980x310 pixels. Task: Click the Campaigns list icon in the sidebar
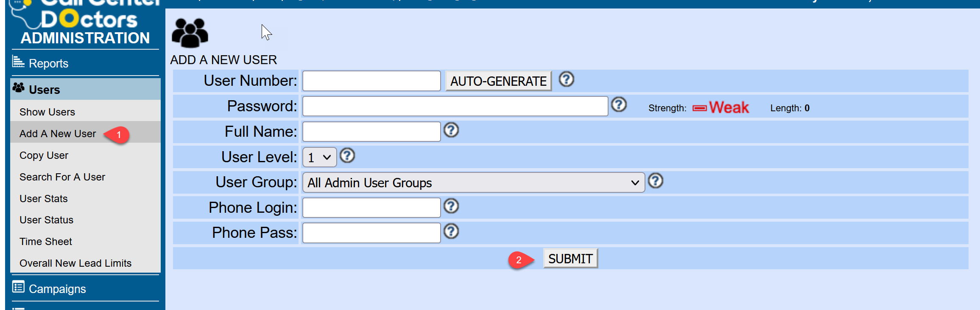(18, 287)
